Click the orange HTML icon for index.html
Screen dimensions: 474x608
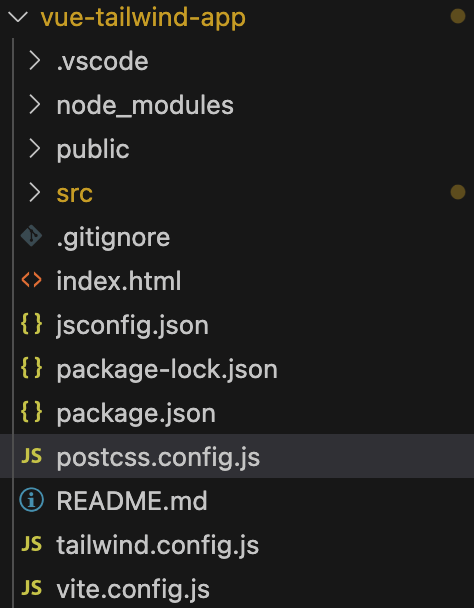point(31,280)
